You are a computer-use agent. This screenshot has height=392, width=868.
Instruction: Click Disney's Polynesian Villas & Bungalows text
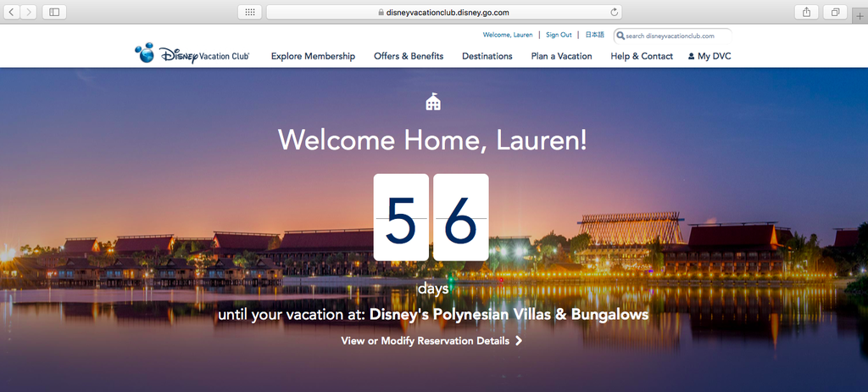[509, 315]
